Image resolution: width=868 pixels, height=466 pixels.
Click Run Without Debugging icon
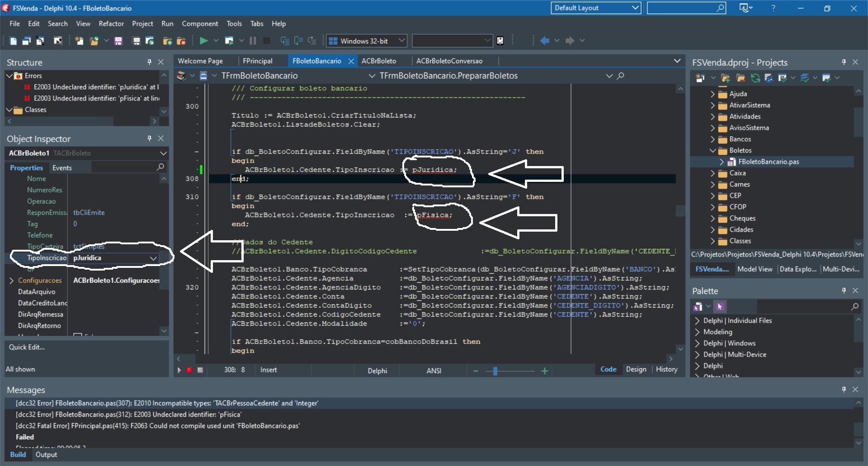(229, 41)
